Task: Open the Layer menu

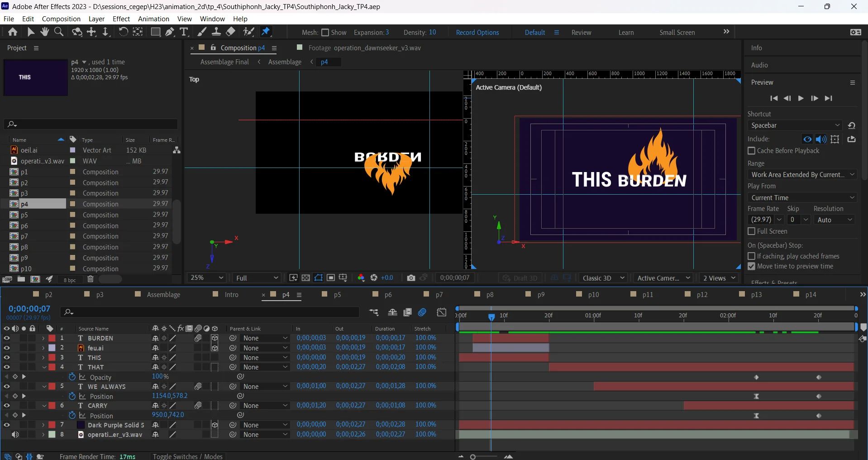Action: (96, 19)
